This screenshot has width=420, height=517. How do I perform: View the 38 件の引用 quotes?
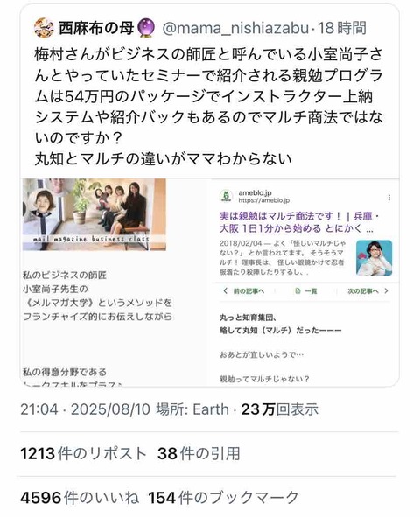(x=199, y=453)
